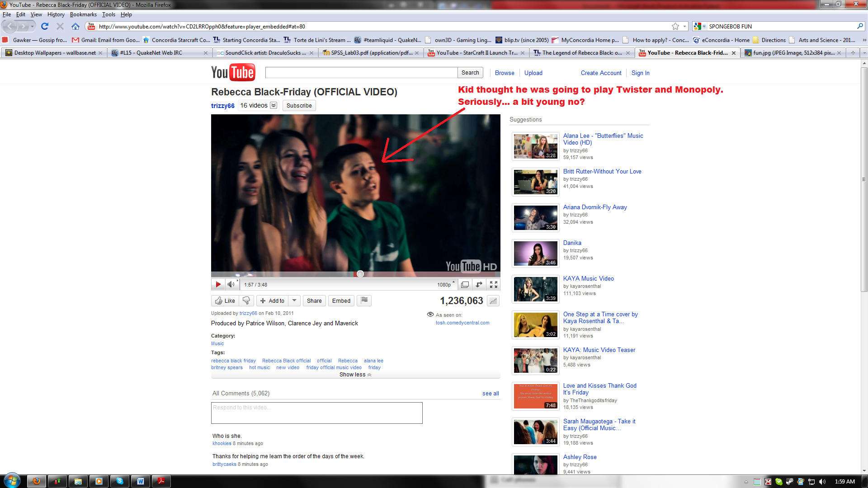Click the Embed button
868x488 pixels.
pyautogui.click(x=341, y=300)
